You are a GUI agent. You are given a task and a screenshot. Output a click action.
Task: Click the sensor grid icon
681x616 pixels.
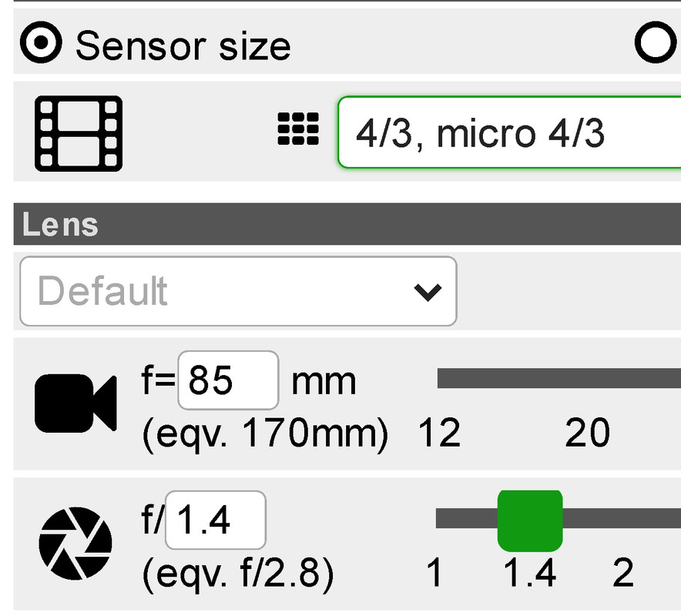[x=297, y=130]
